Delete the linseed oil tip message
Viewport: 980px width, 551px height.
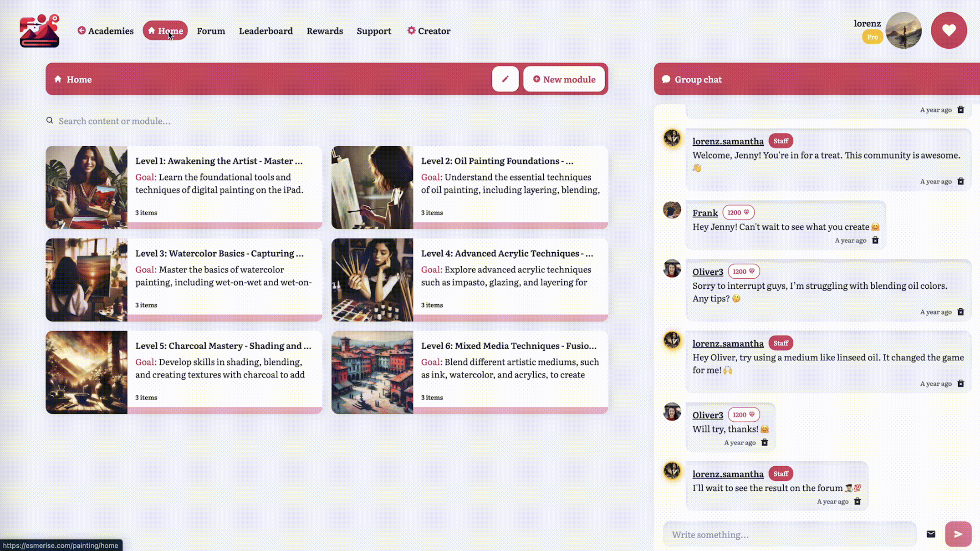(x=960, y=383)
